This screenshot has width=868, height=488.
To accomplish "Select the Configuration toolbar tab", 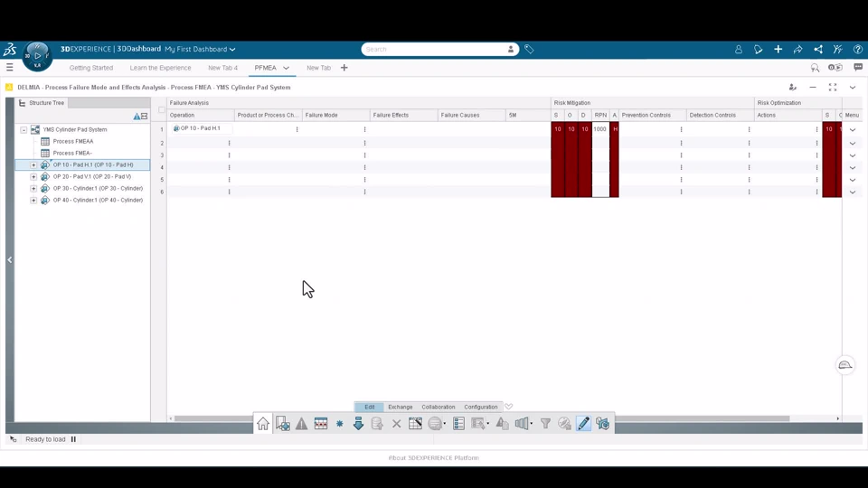I will tap(480, 407).
